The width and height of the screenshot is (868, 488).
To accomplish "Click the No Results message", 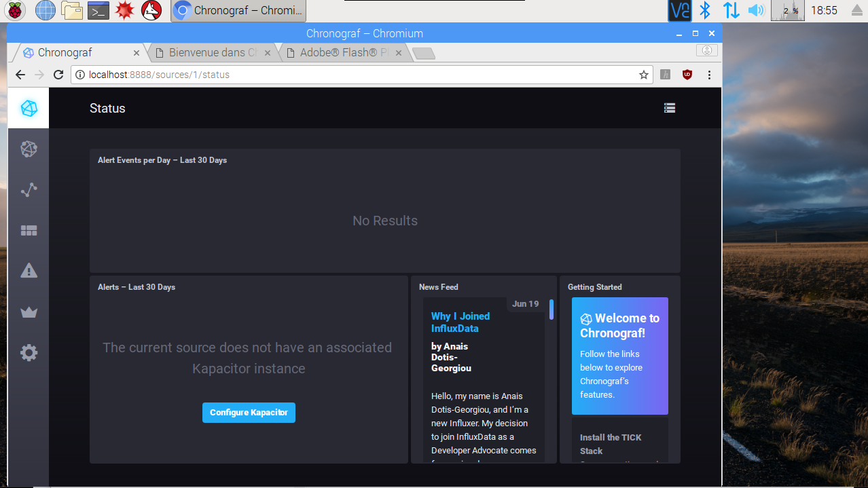I will (385, 221).
